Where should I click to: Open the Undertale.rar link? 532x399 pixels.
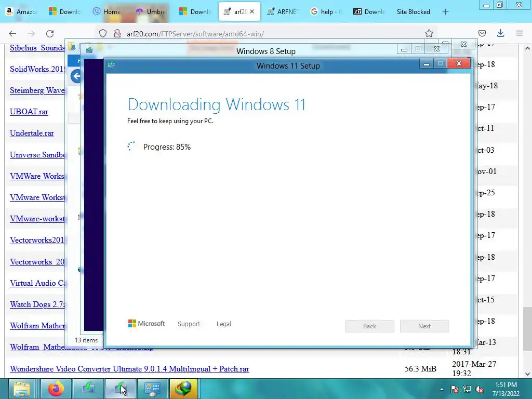(x=32, y=133)
